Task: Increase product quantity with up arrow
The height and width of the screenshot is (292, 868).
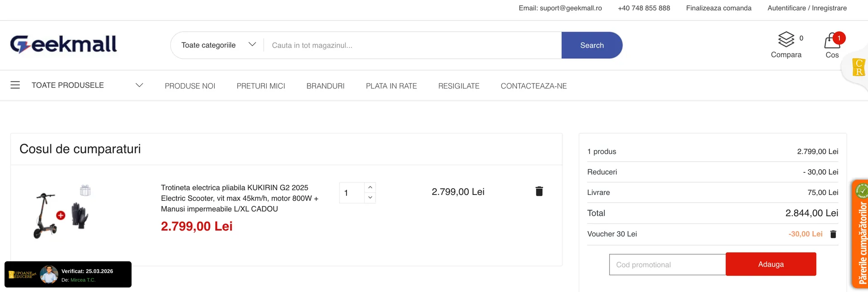Action: [x=370, y=187]
